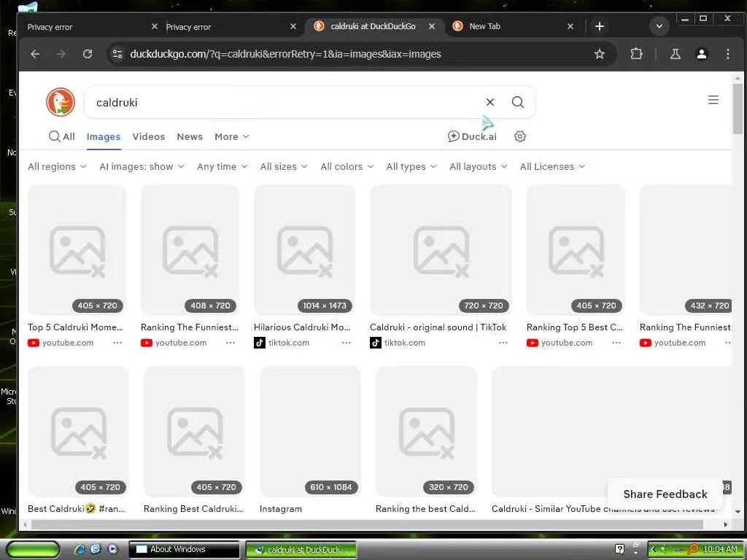The height and width of the screenshot is (560, 747).
Task: Open the 320 × 720 Ranking the best Cald... thumbnail
Action: coord(426,432)
